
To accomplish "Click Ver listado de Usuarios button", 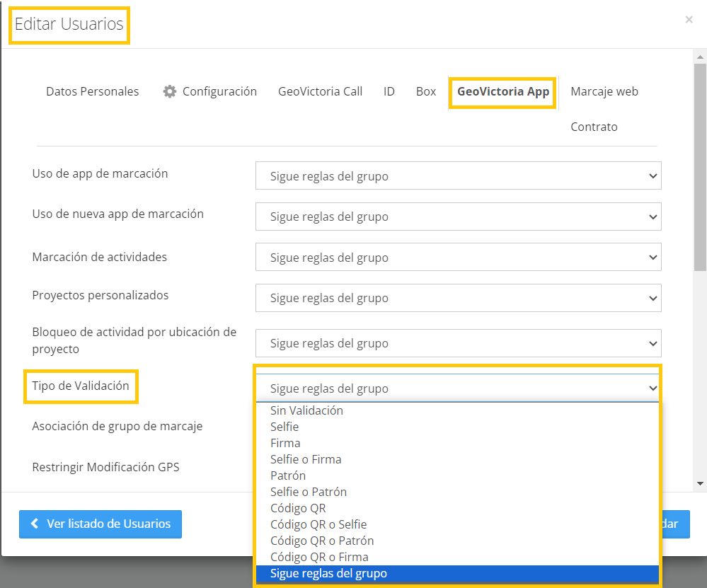I will (100, 524).
